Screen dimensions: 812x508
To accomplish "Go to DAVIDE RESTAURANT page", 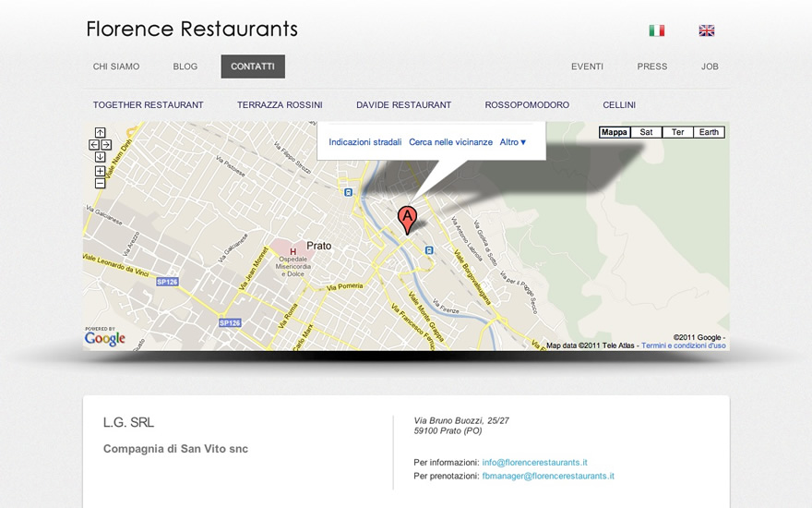I will click(404, 104).
